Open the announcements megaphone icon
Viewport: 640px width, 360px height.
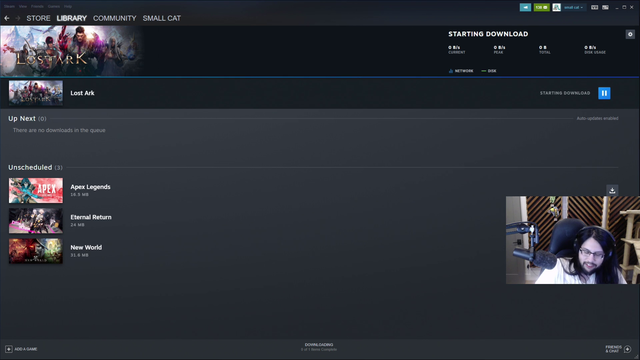click(x=525, y=7)
